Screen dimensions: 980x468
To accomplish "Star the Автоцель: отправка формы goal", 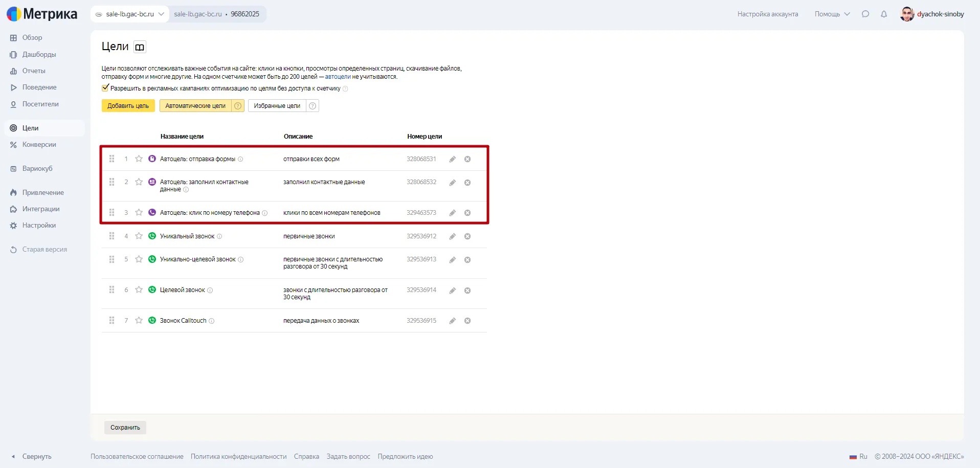I will pos(139,159).
